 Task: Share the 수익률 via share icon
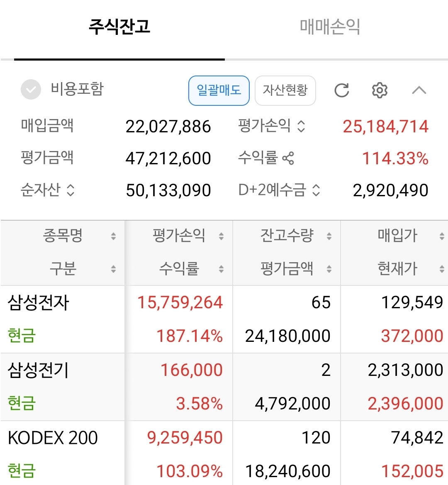click(288, 158)
